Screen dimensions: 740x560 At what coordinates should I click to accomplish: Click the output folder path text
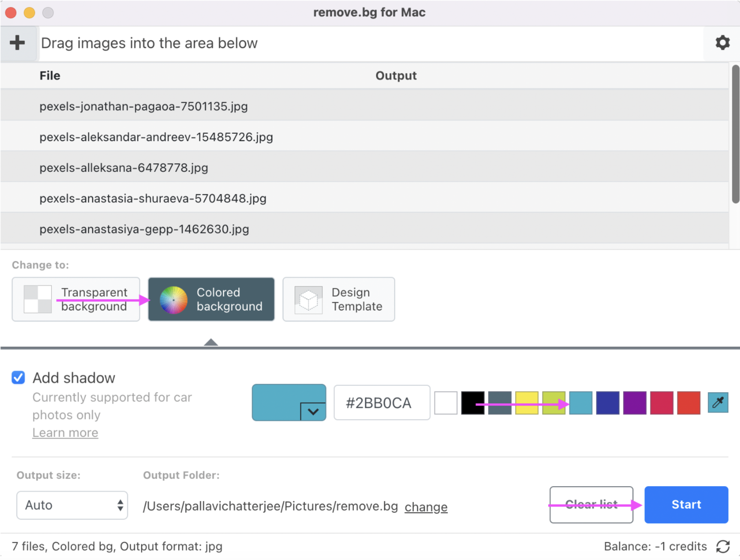click(271, 506)
